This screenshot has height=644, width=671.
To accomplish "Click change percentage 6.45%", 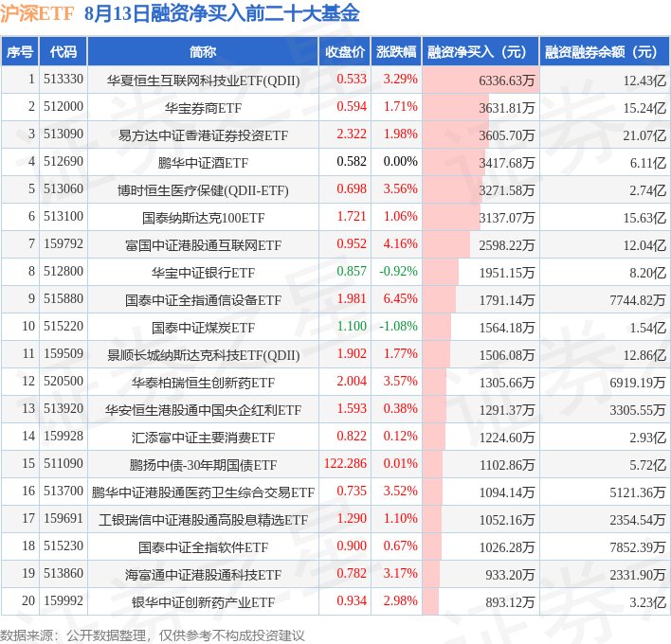I will [400, 298].
